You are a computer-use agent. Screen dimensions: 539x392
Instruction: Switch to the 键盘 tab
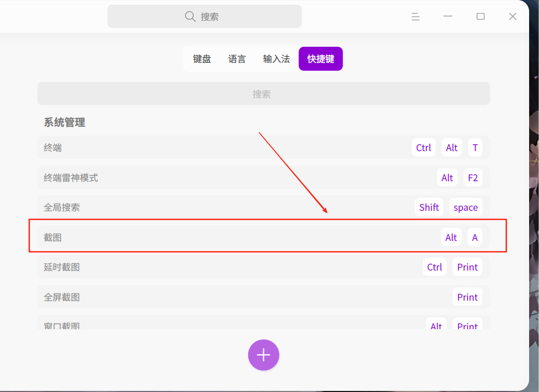[x=202, y=59]
